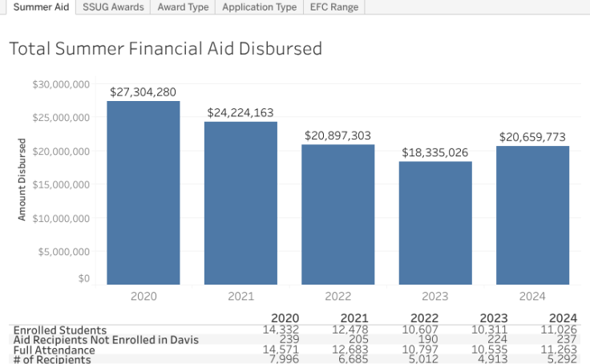
Task: Click the Total Summer Financial Aid Disbursed title
Action: (165, 49)
